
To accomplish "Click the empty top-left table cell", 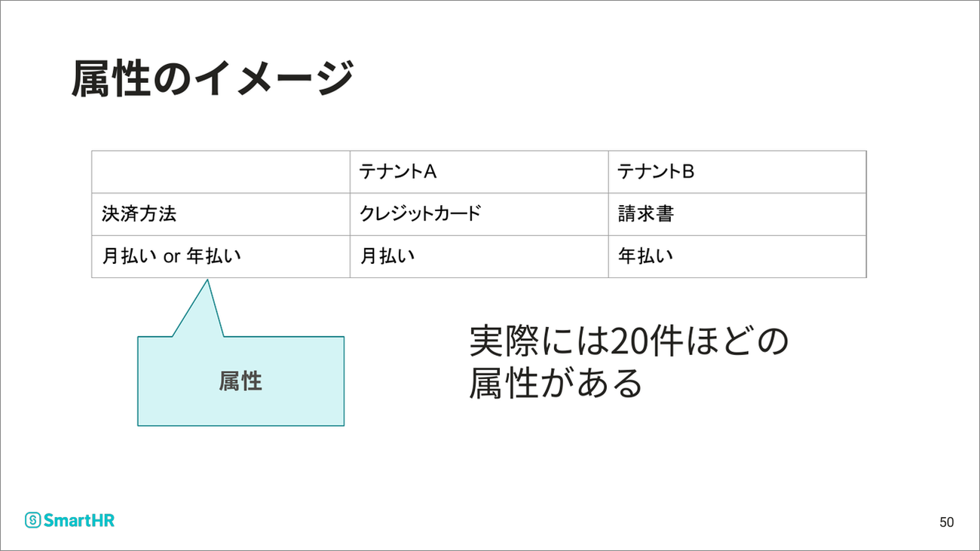I will (221, 172).
